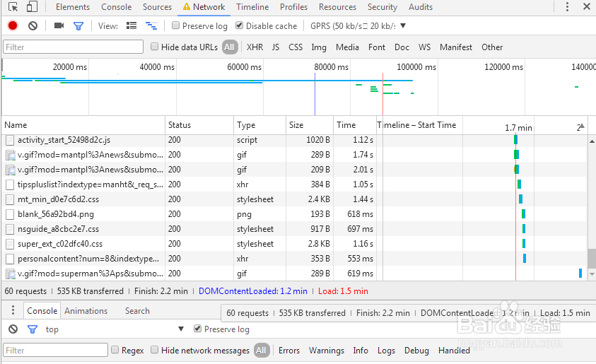Click the blue DOMContentLoaded marker in overview timeline

[x=315, y=94]
